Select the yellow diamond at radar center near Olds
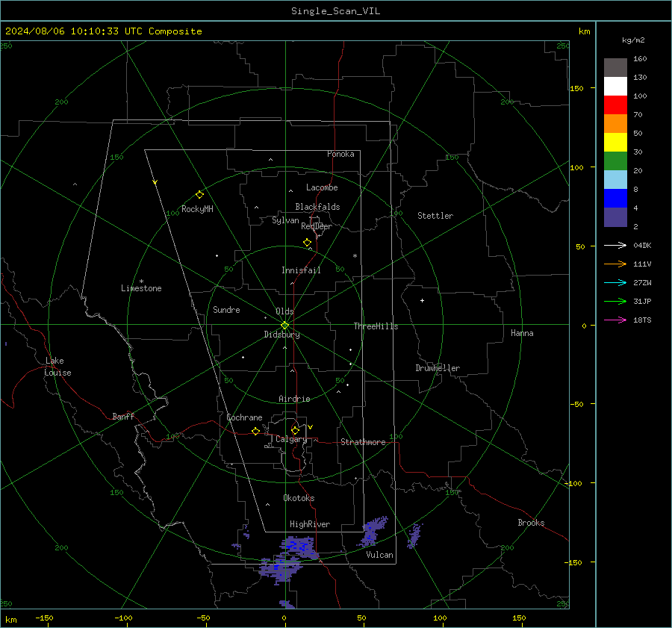The height and width of the screenshot is (628, 672). [284, 326]
